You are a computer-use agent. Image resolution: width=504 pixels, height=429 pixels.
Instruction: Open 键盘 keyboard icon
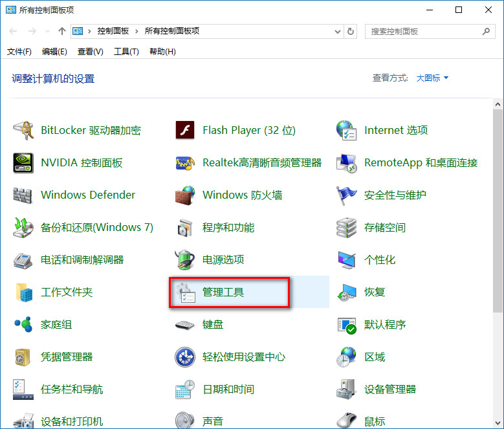[185, 325]
